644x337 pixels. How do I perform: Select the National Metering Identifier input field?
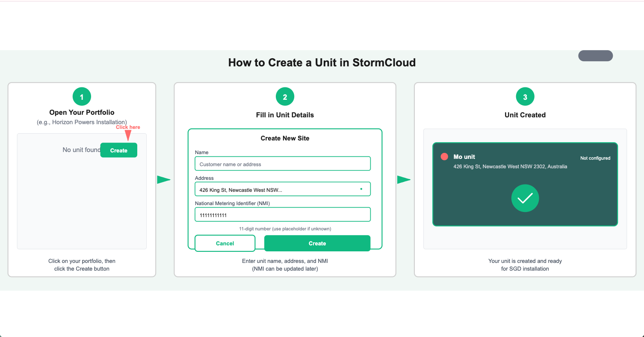283,215
